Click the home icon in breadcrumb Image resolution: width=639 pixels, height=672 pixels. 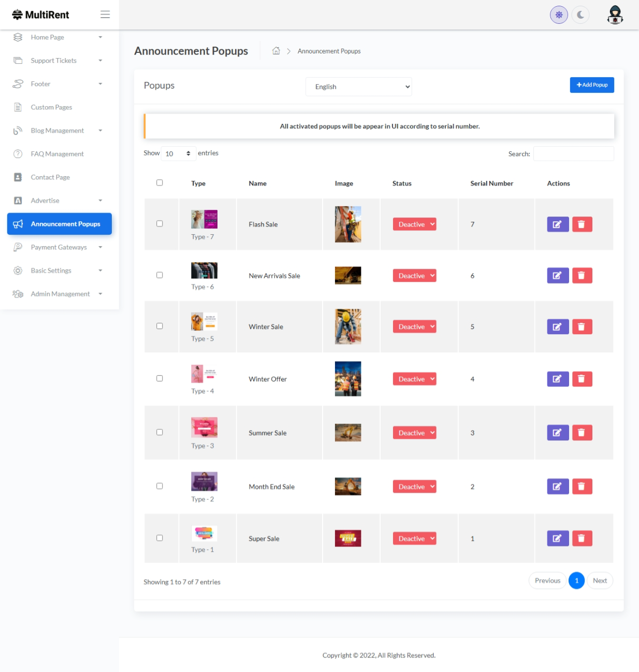coord(276,51)
